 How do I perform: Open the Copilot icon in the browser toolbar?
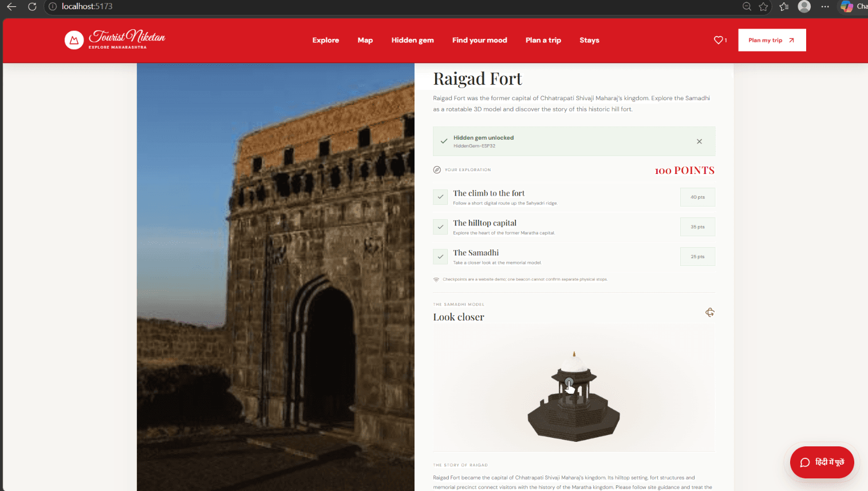click(x=846, y=6)
